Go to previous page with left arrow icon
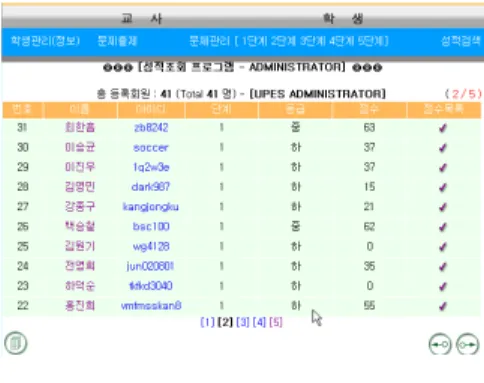 (x=440, y=344)
